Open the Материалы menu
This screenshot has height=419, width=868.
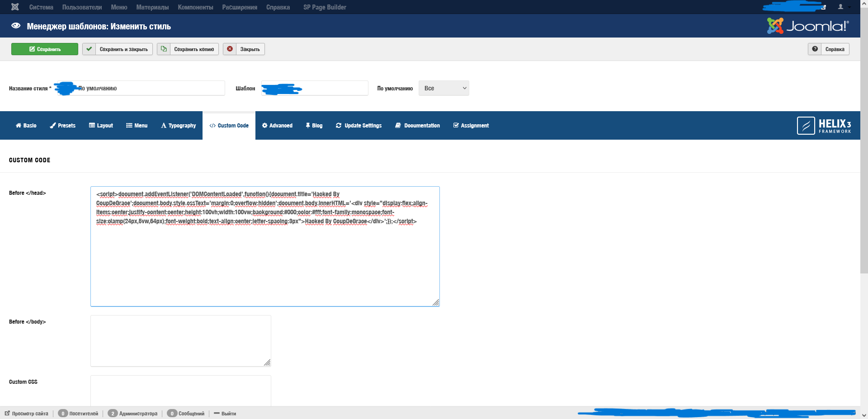click(152, 7)
